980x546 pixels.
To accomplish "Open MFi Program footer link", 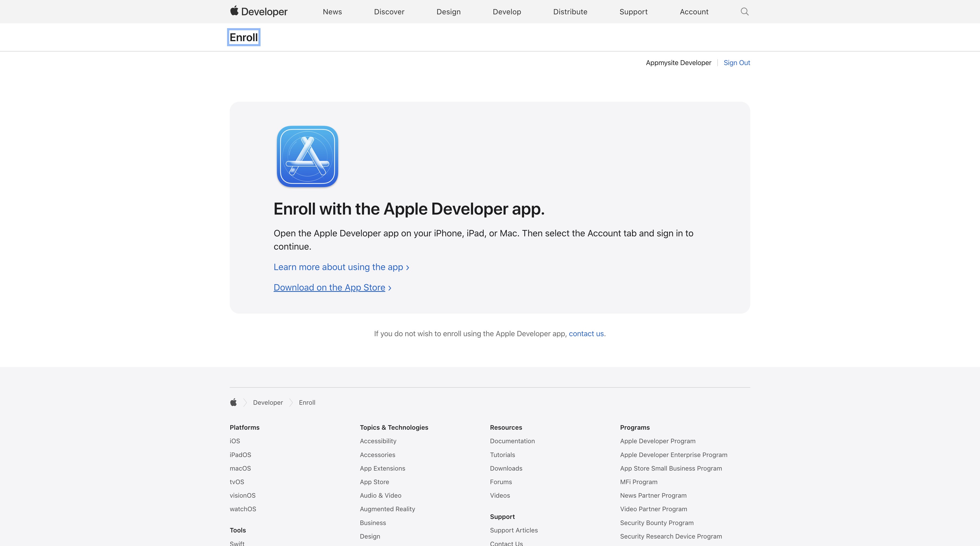I will click(638, 482).
